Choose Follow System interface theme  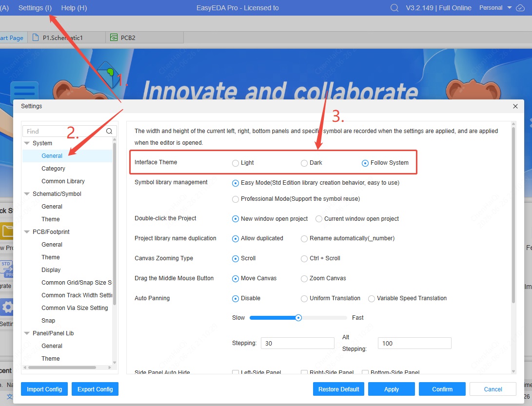pos(365,163)
